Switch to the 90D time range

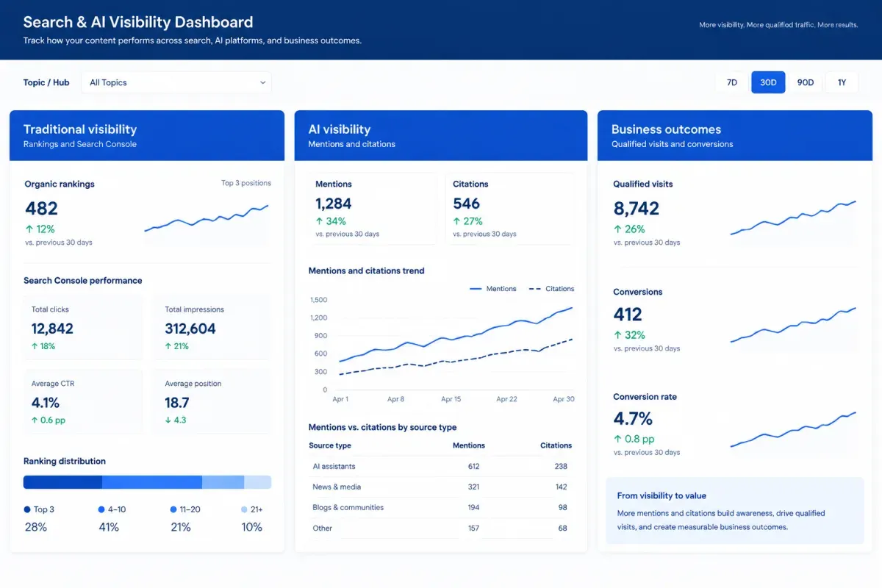[806, 82]
